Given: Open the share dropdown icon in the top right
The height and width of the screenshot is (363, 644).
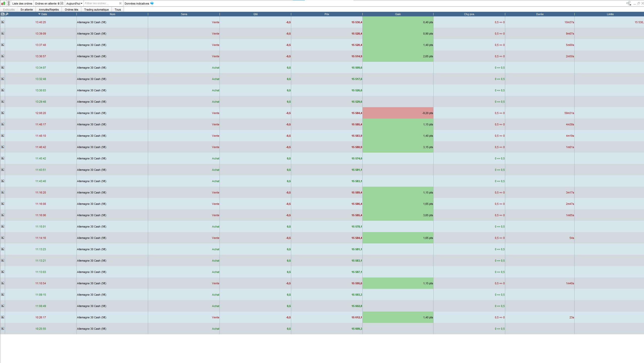Looking at the screenshot, I should [x=628, y=4].
